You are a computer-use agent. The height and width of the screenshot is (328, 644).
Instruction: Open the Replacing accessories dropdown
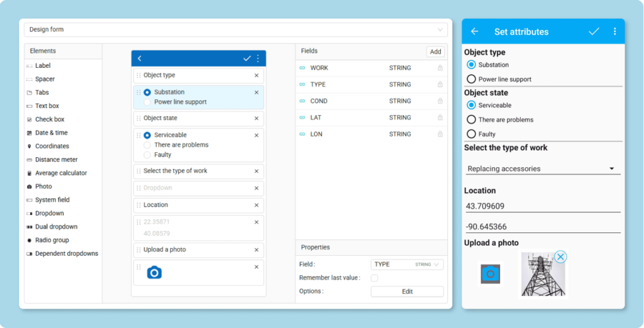click(x=543, y=169)
